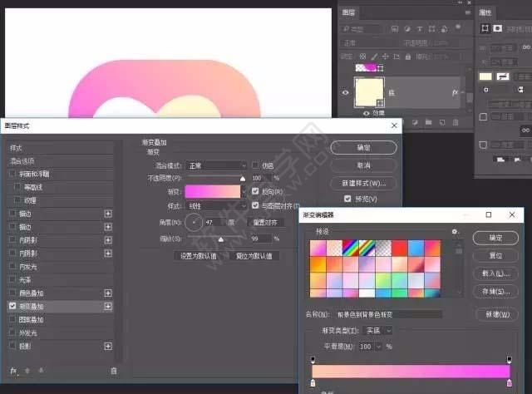Enable the 内发光 checkbox
Screen dimensions: 532x394
click(x=12, y=266)
